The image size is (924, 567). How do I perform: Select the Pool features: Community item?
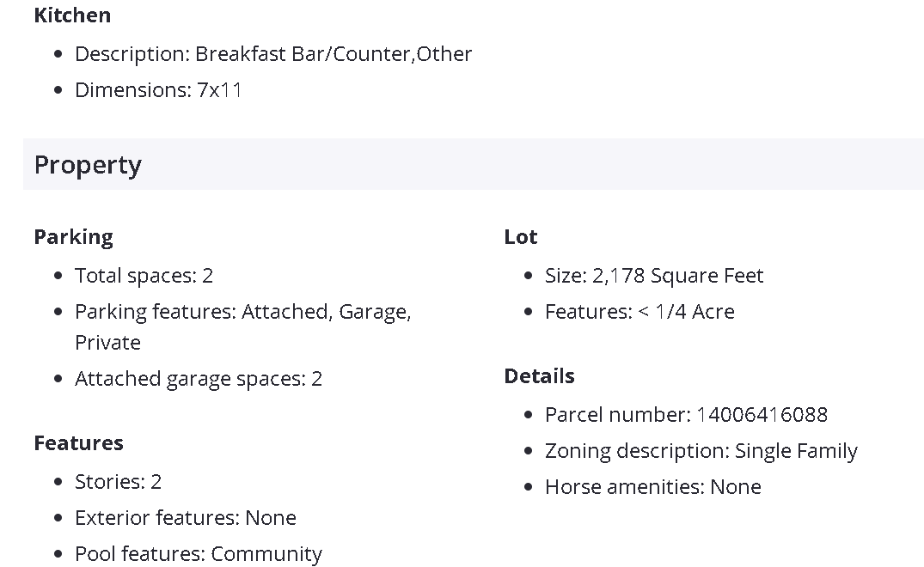(x=198, y=554)
